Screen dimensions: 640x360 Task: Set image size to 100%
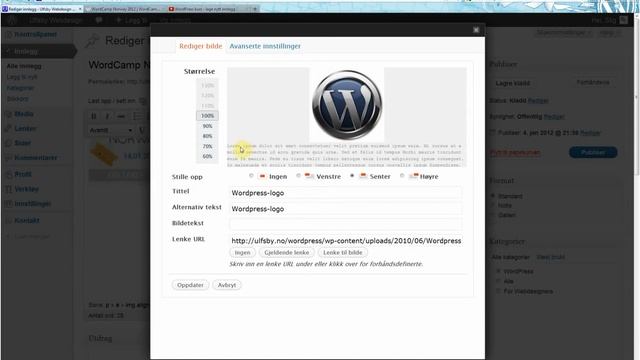click(207, 116)
